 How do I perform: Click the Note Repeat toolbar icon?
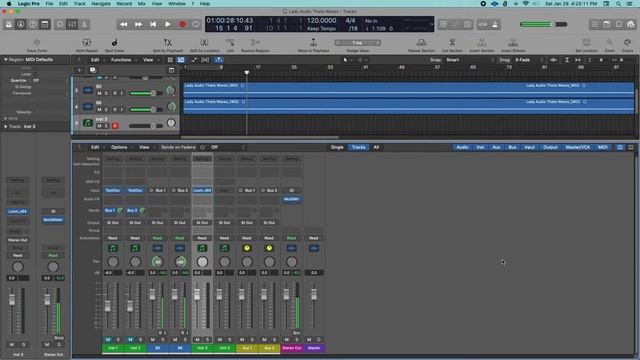pos(87,42)
